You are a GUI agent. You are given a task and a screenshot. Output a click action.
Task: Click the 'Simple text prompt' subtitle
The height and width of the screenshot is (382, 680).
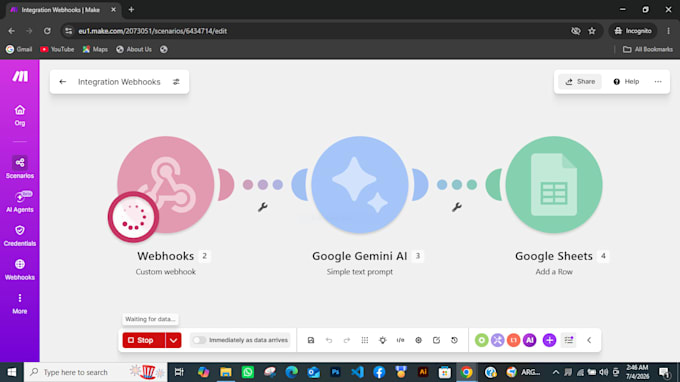point(360,272)
